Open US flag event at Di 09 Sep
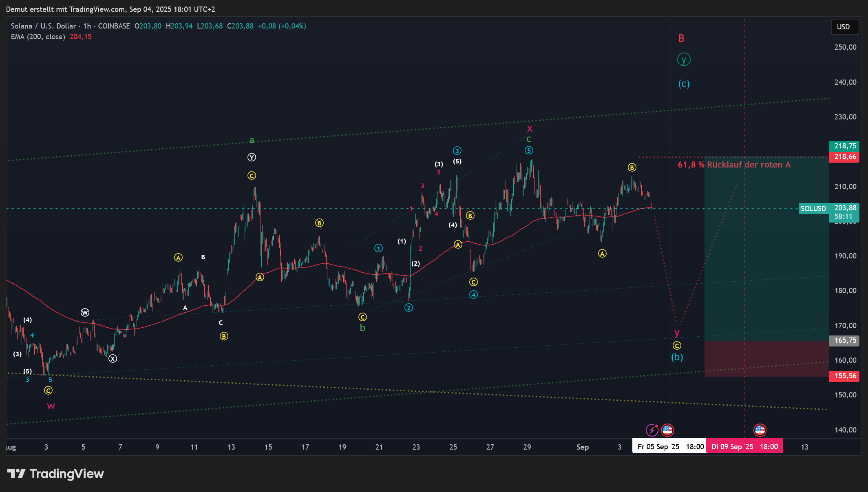Screen dimensions: 868x492 coord(760,430)
